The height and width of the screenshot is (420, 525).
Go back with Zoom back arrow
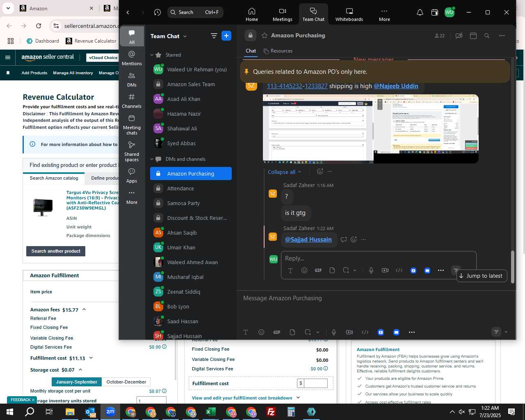point(128,12)
